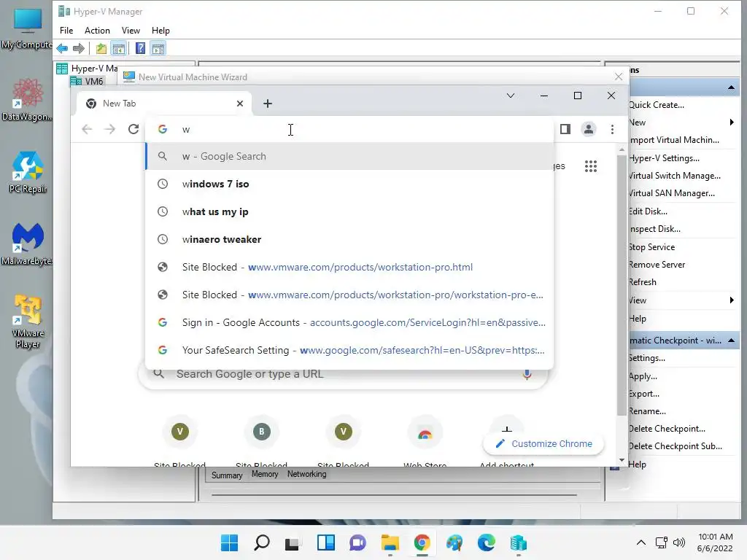
Task: Open the Widgets taskbar icon
Action: (x=326, y=542)
